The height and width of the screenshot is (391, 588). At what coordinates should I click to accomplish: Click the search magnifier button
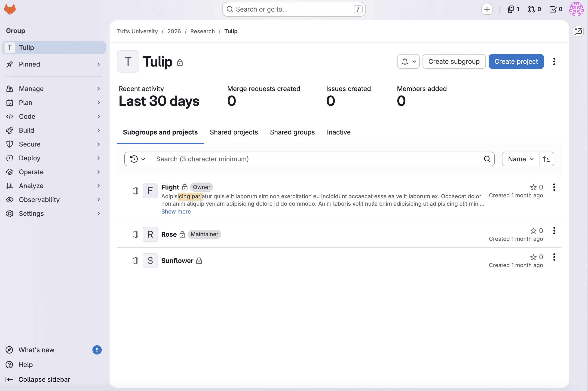(x=487, y=159)
